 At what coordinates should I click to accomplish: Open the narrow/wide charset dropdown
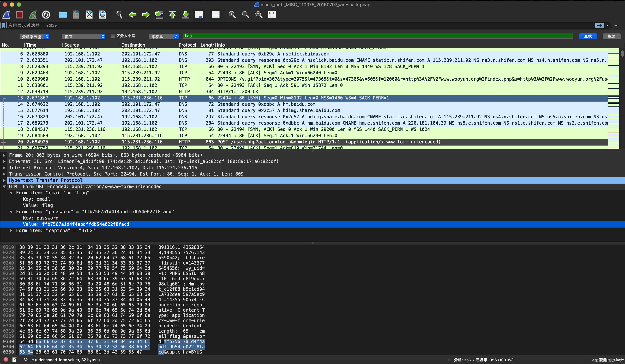point(84,37)
